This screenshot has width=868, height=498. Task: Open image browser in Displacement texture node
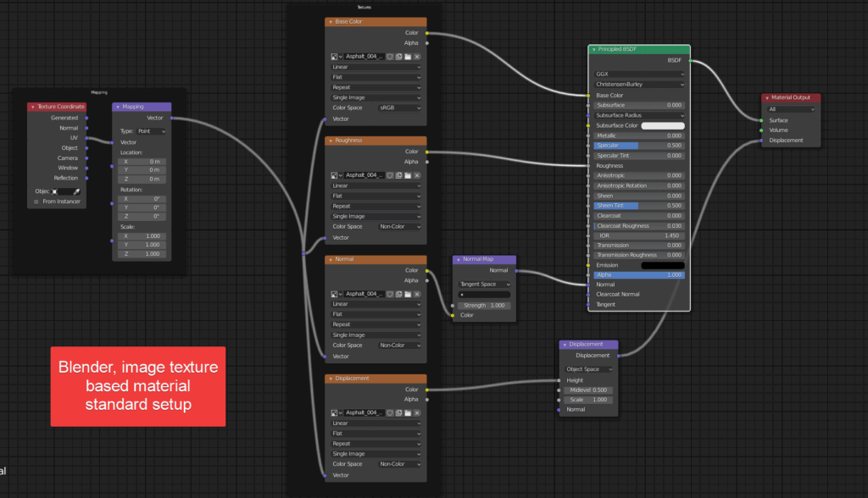(x=336, y=412)
